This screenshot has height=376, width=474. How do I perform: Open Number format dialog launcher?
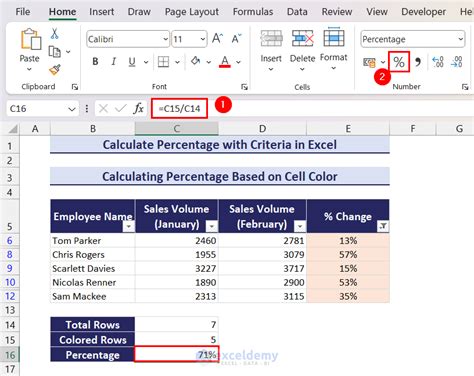coord(465,87)
